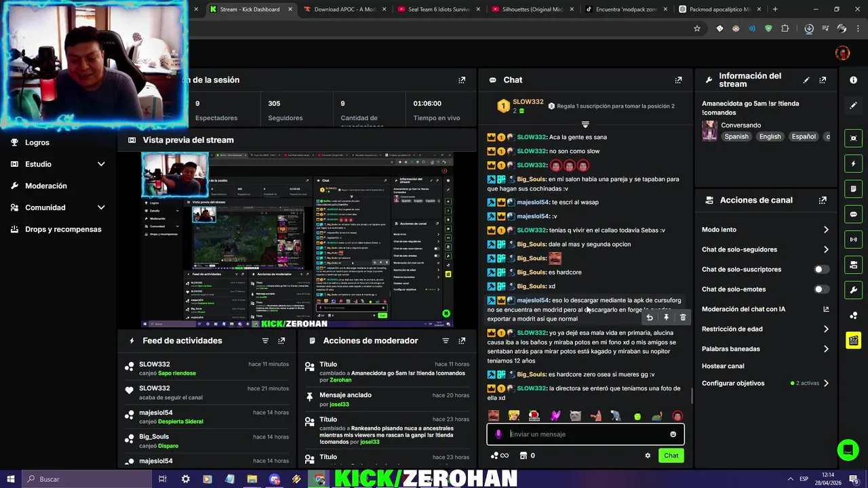Click the channel actions camera icon in sidebar
This screenshot has width=868, height=488.
click(x=853, y=264)
